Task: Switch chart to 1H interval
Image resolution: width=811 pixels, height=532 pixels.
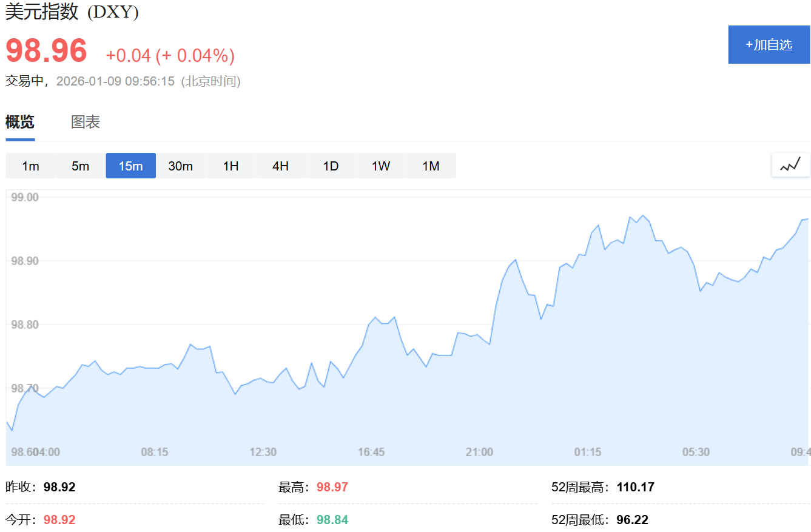Action: click(x=231, y=166)
